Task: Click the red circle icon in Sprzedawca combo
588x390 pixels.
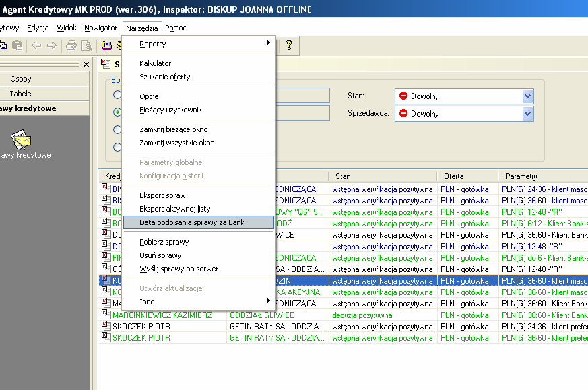Action: 403,113
